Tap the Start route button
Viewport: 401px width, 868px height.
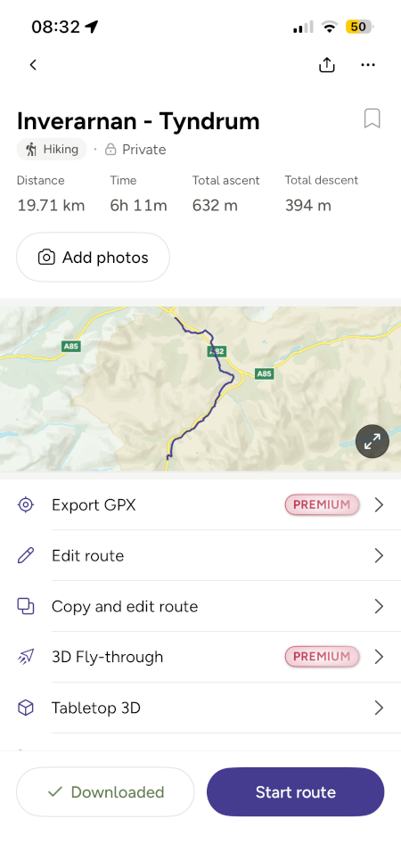[295, 792]
